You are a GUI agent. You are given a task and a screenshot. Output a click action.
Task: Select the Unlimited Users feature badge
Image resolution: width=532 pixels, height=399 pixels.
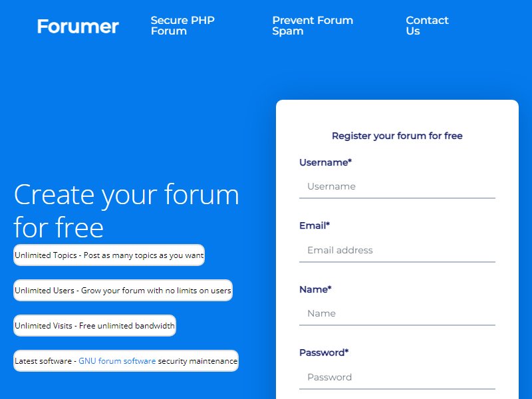(123, 291)
